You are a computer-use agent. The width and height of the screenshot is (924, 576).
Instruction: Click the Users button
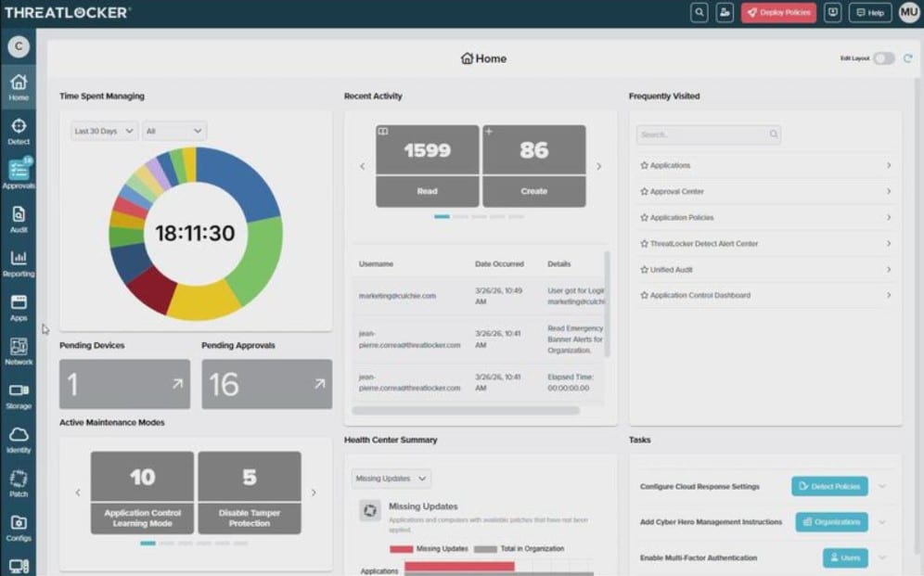pos(845,557)
